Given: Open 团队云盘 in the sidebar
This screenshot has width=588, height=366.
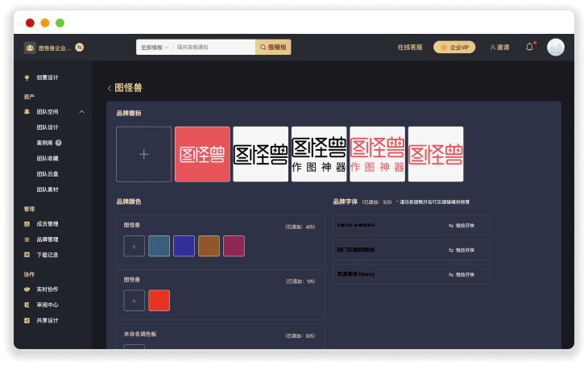Looking at the screenshot, I should coord(48,174).
